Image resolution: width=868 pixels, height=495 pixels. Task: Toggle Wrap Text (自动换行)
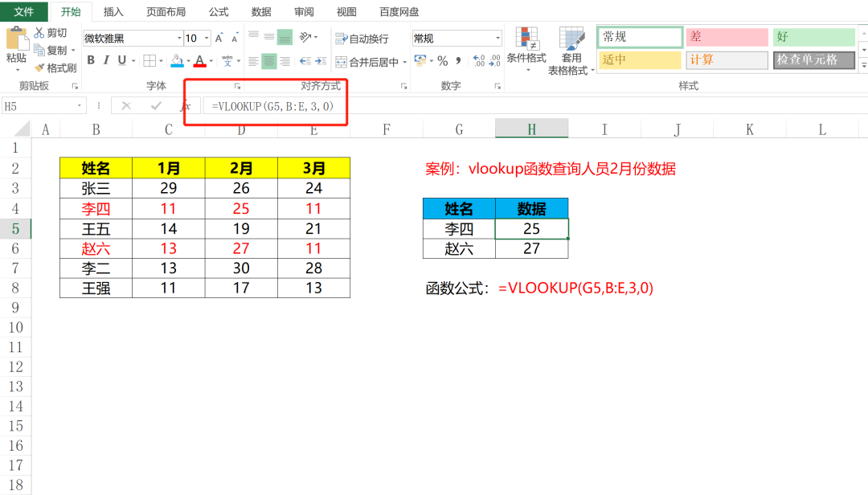point(362,39)
